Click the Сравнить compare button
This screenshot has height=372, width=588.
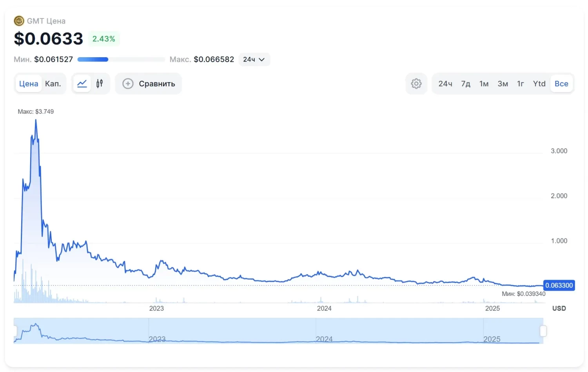[x=149, y=83]
